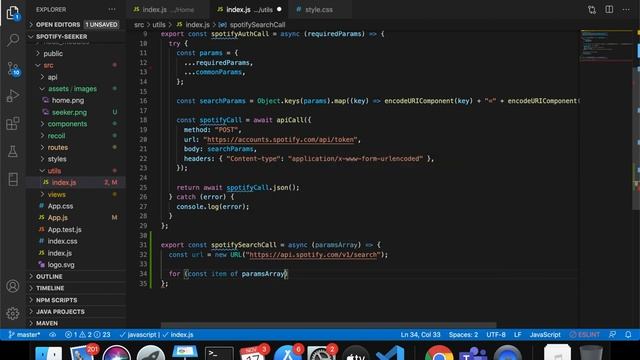Open Terminal from the dock
640x360 pixels.
(x=219, y=353)
